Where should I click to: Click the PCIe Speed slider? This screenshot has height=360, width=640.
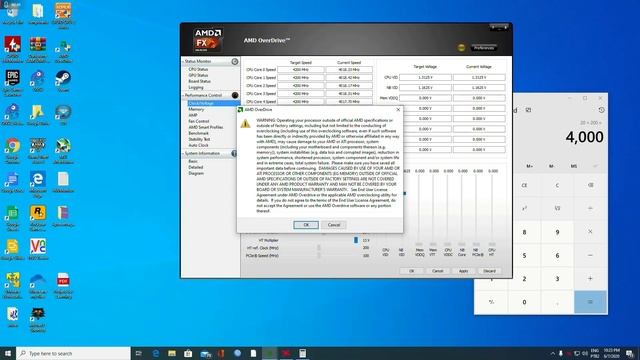pyautogui.click(x=319, y=256)
